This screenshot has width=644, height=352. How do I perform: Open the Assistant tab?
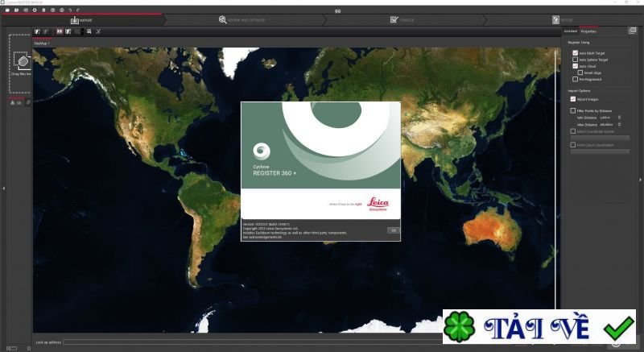coord(570,31)
